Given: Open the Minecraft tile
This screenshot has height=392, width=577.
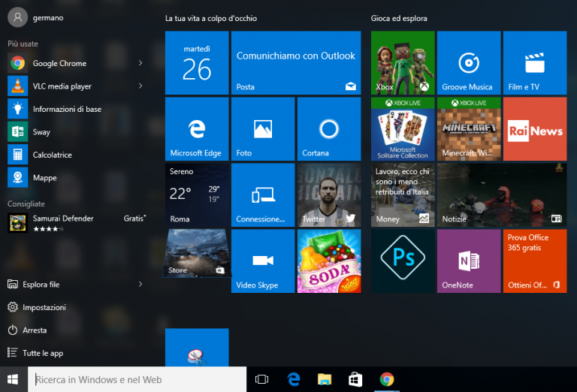Looking at the screenshot, I should (469, 129).
